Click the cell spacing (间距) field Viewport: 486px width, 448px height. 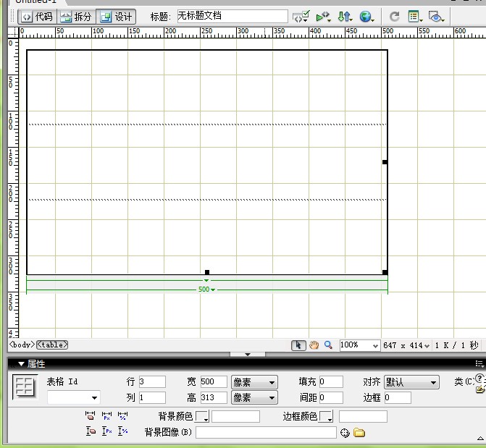331,397
